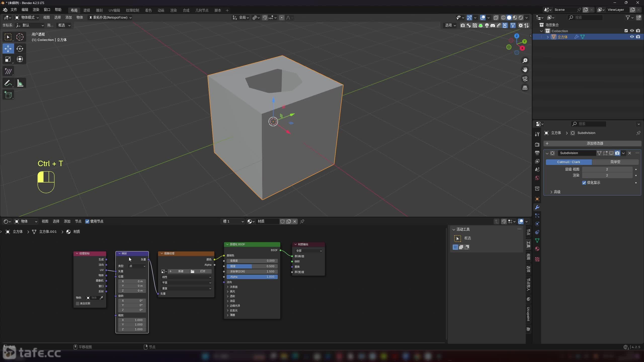Open the 物体模式 mode dropdown
Screen dimensions: 644x362
(27, 17)
